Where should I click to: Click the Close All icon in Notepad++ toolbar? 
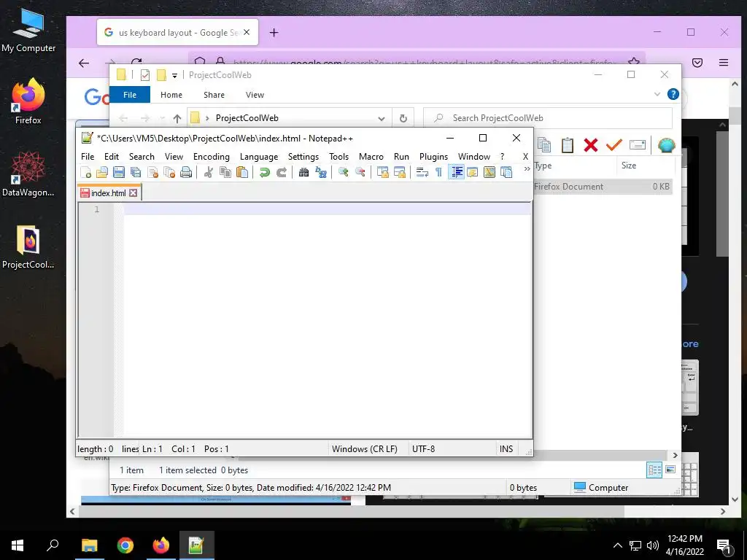[x=169, y=172]
